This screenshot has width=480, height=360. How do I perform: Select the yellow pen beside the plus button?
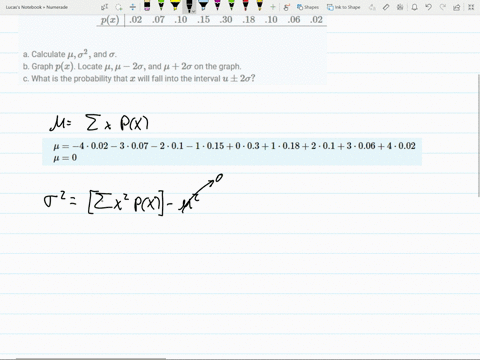[260, 5]
